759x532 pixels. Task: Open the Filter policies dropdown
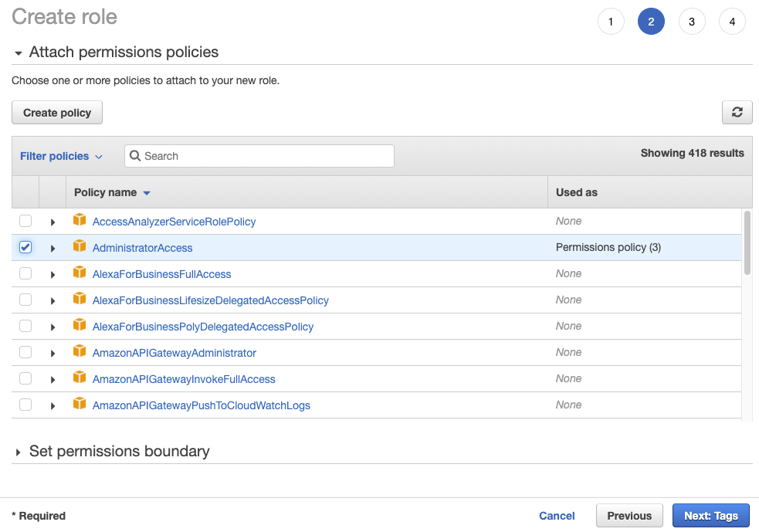[x=61, y=156]
